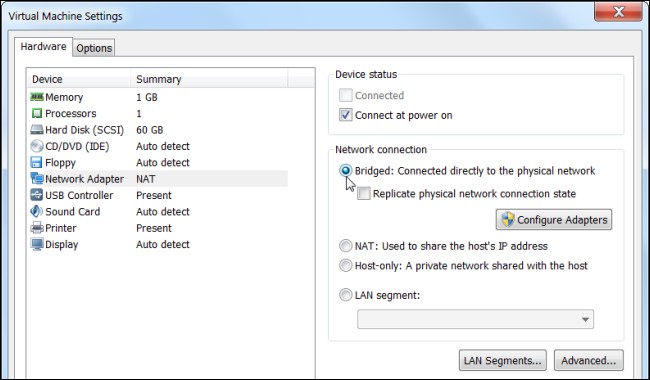This screenshot has width=650, height=380.
Task: Select the Hard Disk (SCSI) label
Action: tap(84, 130)
